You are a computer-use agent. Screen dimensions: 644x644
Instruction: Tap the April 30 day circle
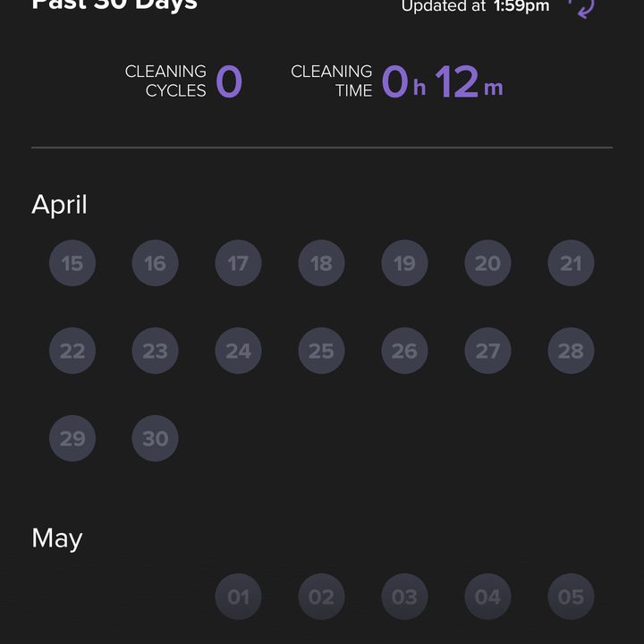click(x=156, y=438)
